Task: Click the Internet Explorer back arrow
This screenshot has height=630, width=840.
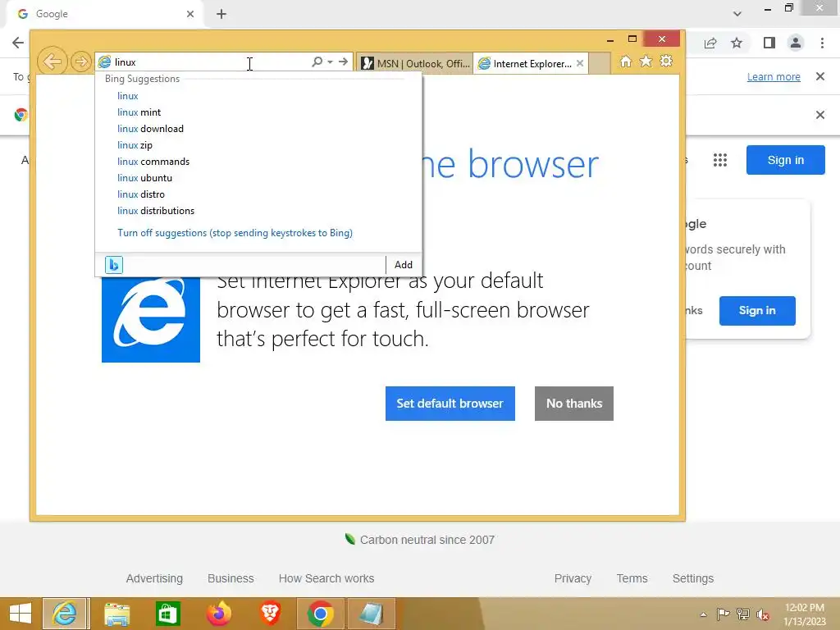Action: pos(52,62)
